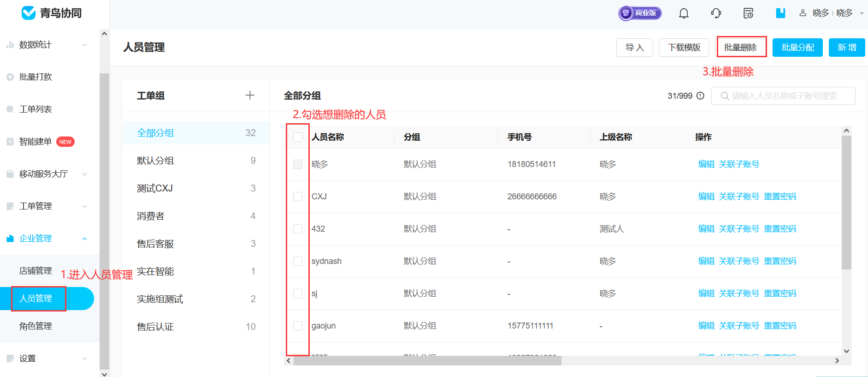This screenshot has width=868, height=377.
Task: Open 店铺管理 submenu item
Action: click(35, 271)
